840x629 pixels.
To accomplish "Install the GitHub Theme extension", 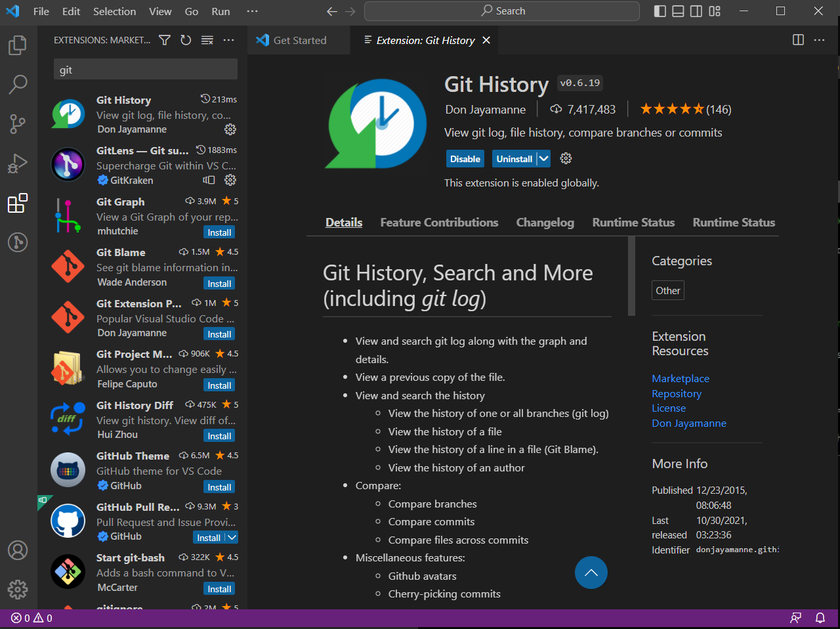I will point(219,487).
